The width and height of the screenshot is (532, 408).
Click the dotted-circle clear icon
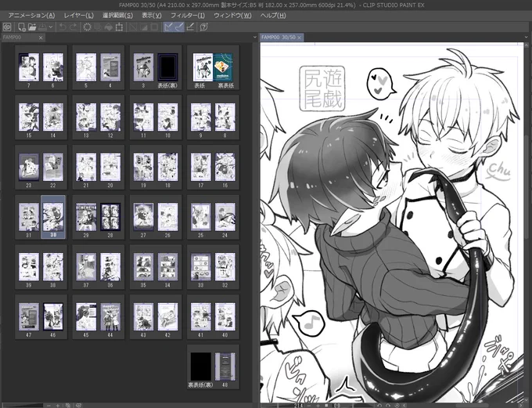pos(87,27)
